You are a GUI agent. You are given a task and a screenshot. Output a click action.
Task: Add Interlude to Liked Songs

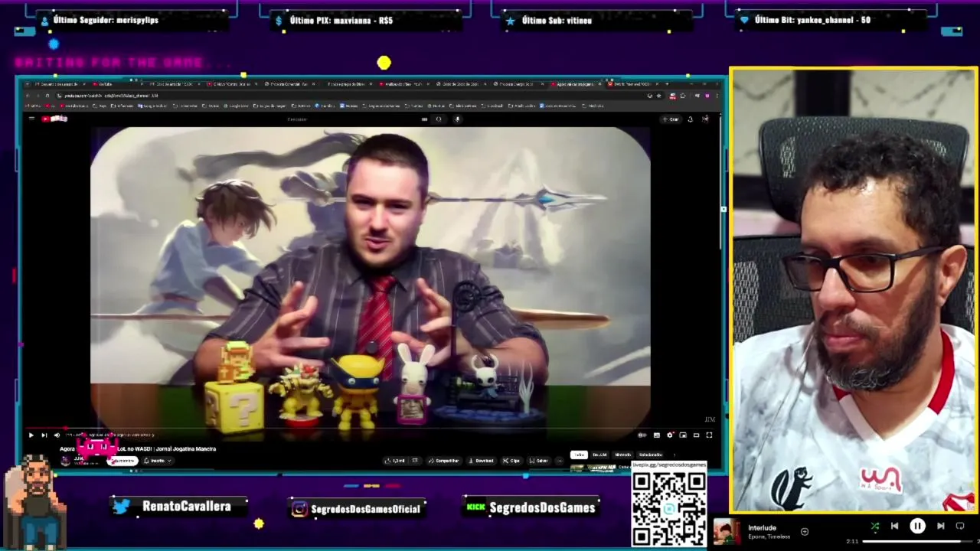[805, 531]
